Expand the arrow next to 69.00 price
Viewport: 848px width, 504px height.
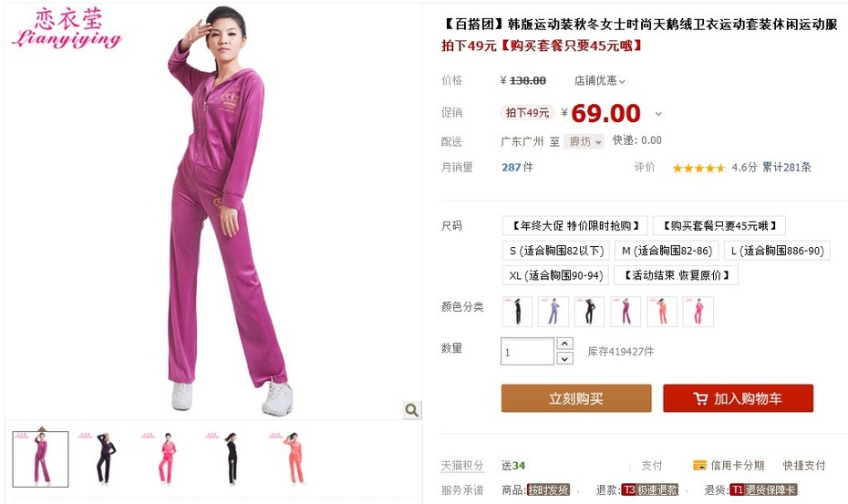[658, 114]
